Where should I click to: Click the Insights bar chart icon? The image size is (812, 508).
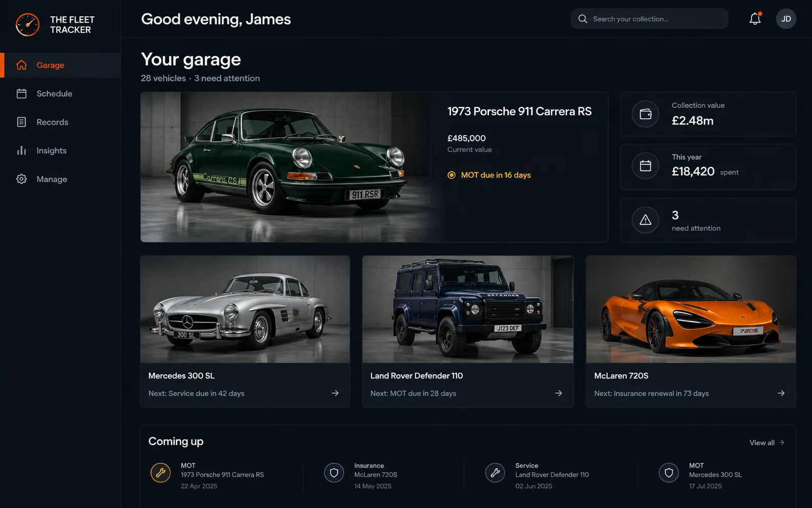click(x=22, y=151)
